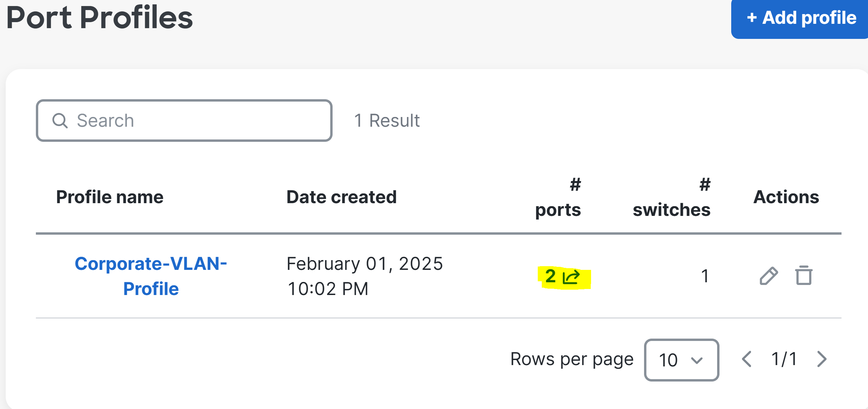The height and width of the screenshot is (409, 868).
Task: Expand the chevron beside the 10 value
Action: [x=696, y=360]
